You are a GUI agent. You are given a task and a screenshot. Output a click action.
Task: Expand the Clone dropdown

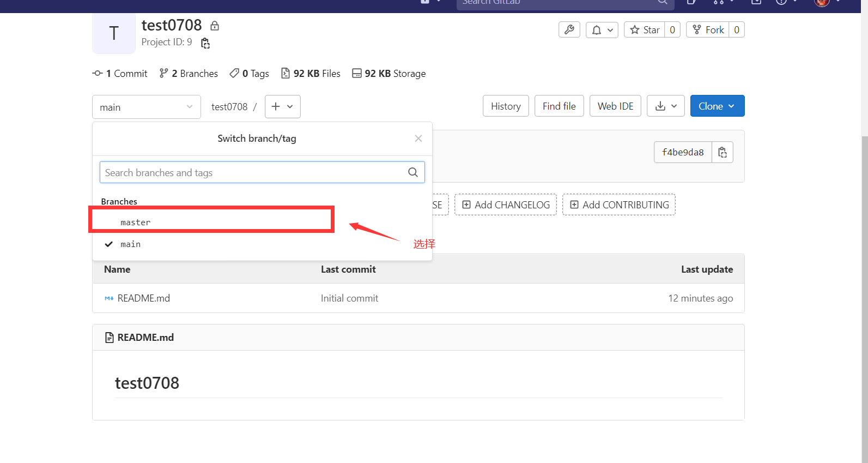click(x=717, y=106)
